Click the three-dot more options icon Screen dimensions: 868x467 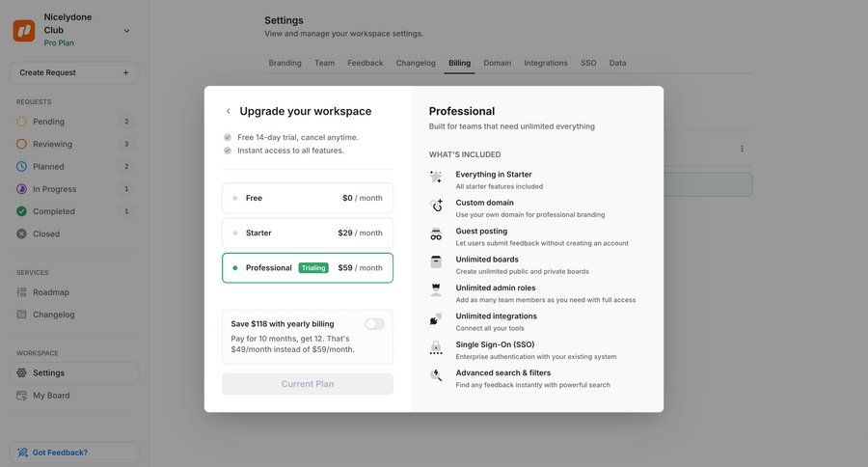pos(742,149)
